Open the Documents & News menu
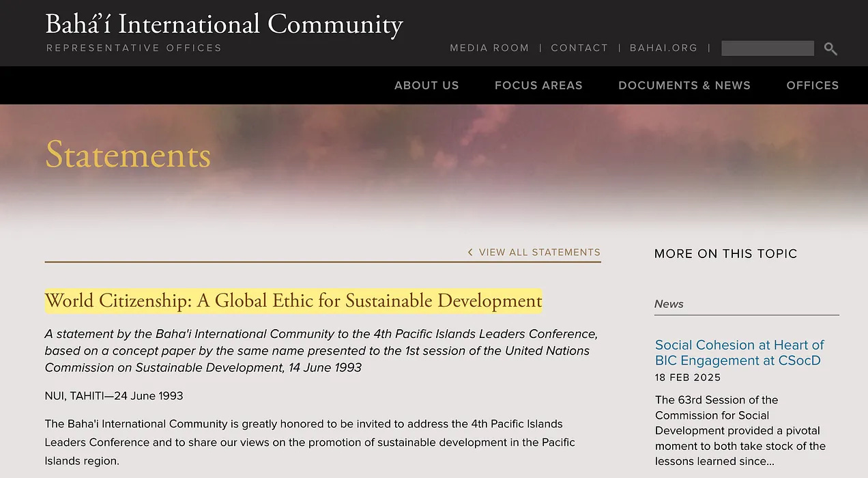This screenshot has height=478, width=868. coord(684,85)
